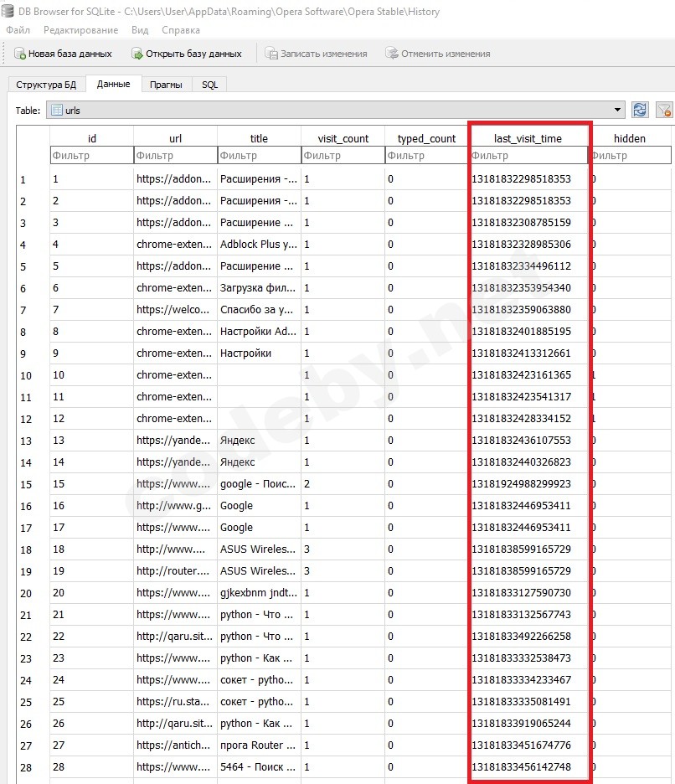Image resolution: width=675 pixels, height=784 pixels.
Task: Click the Revert Changes toolbar icon
Action: click(392, 54)
